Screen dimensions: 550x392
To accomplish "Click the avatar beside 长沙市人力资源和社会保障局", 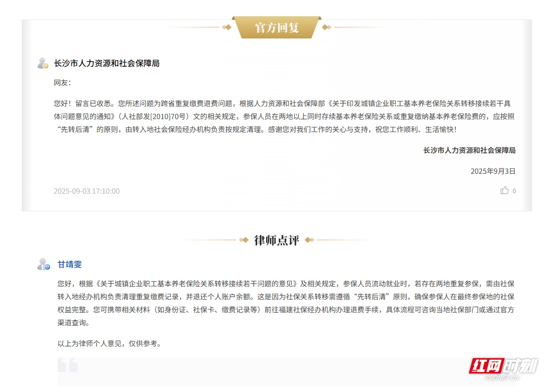I will [43, 63].
